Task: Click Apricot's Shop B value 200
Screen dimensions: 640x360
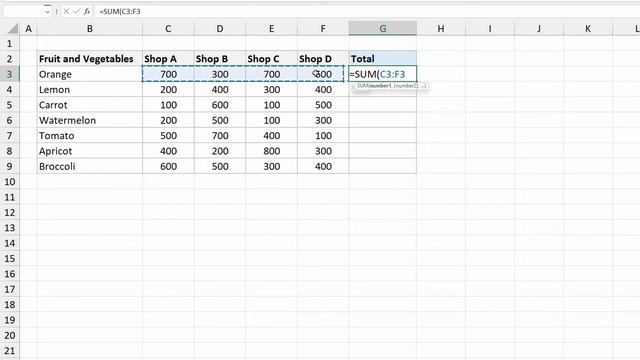Action: pyautogui.click(x=220, y=151)
